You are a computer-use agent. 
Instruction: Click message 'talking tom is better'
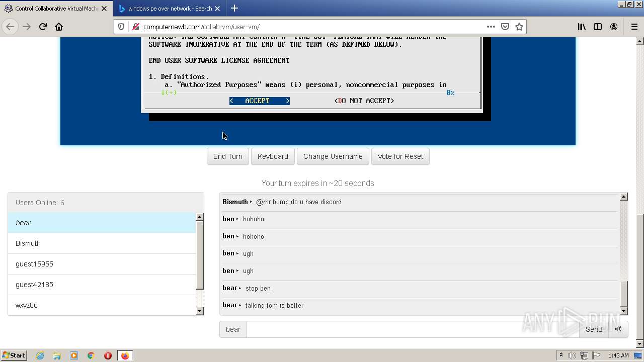(274, 306)
